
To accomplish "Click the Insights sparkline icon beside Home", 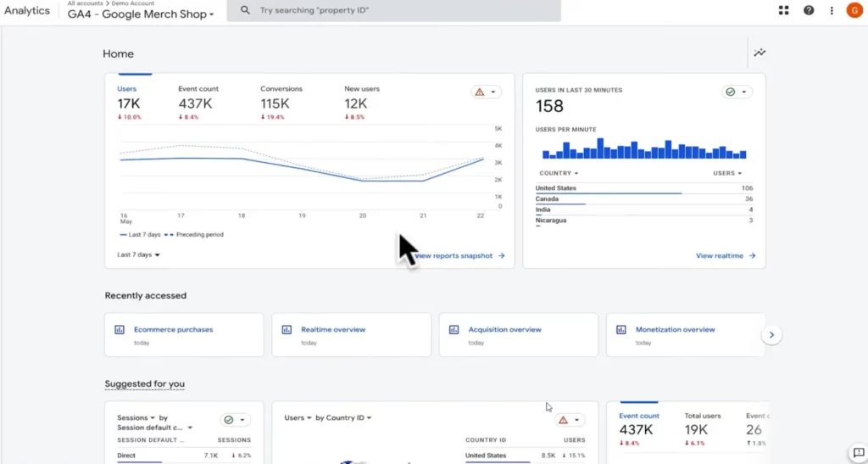I will (x=759, y=53).
